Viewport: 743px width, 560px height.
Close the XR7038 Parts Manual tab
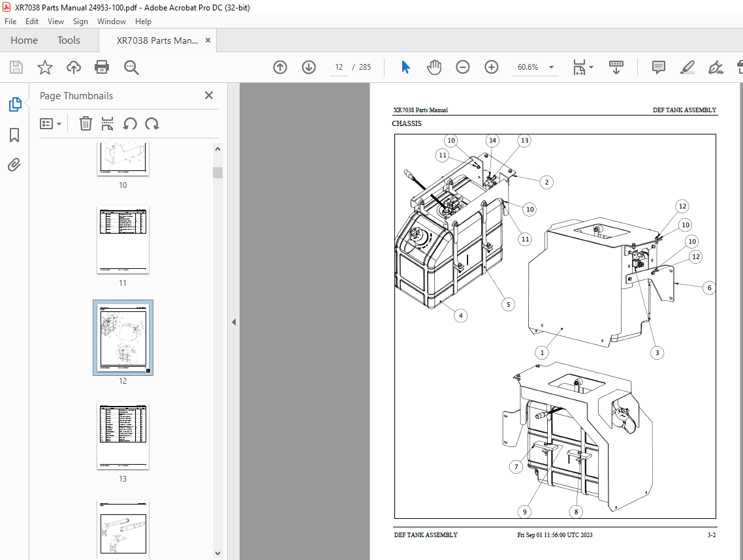coord(208,40)
